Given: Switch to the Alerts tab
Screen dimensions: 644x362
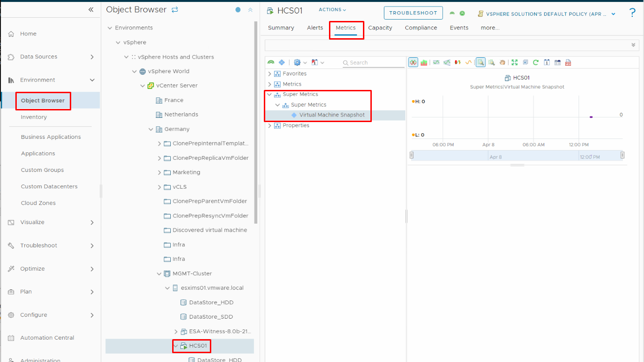Looking at the screenshot, I should coord(315,28).
